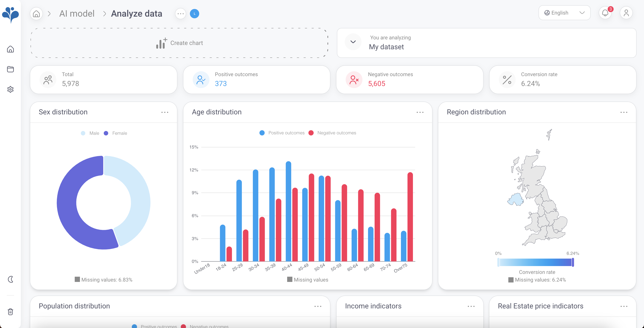644x328 pixels.
Task: Open the projects folder icon in sidebar
Action: 10,69
